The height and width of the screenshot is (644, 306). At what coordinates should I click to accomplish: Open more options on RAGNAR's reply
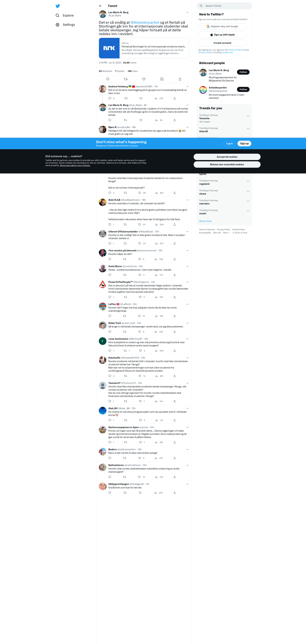(x=187, y=200)
